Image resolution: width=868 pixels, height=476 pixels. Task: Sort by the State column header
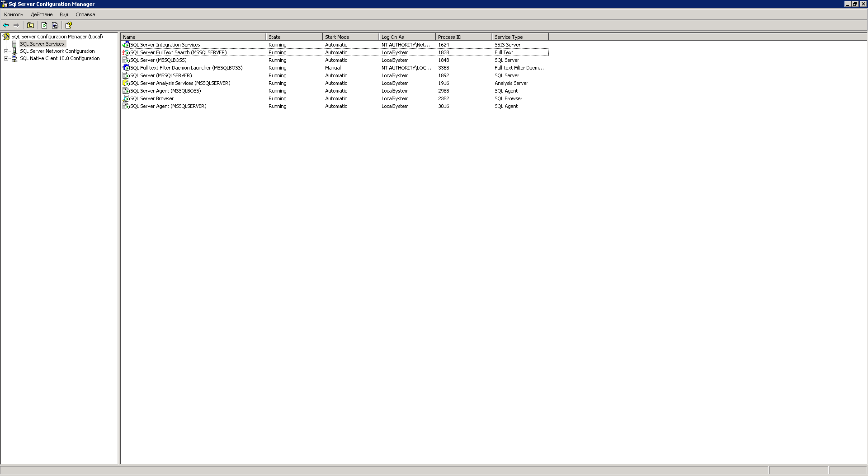coord(294,37)
